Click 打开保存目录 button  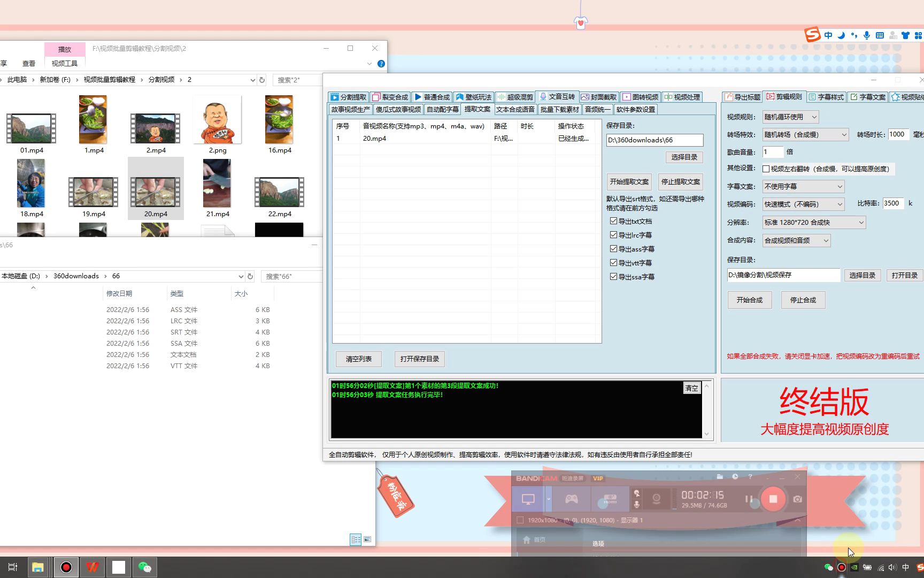coord(420,359)
